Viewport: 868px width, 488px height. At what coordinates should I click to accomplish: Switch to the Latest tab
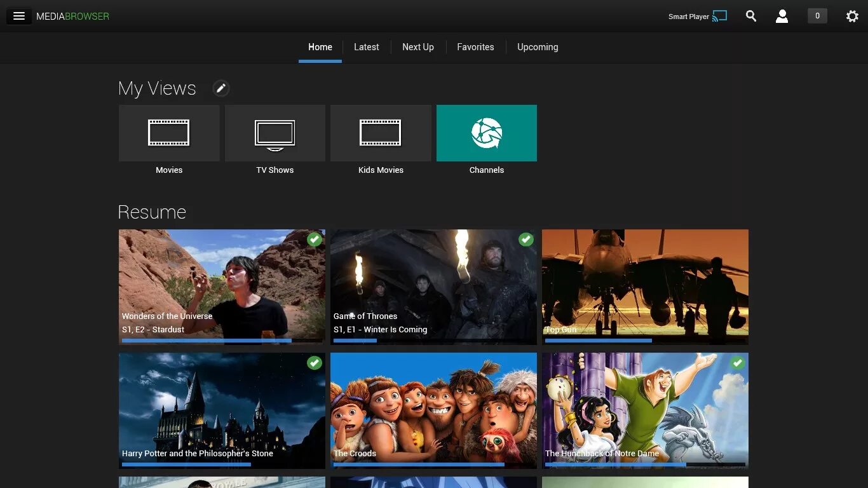pyautogui.click(x=367, y=47)
